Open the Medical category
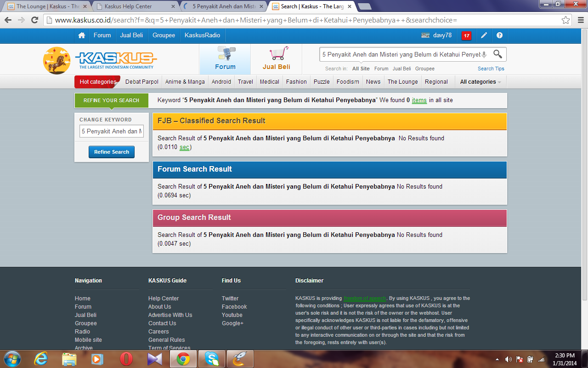Image resolution: width=588 pixels, height=368 pixels. pos(270,82)
